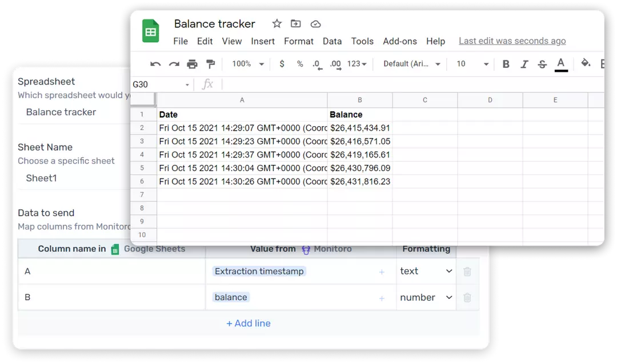Click cell with timestamp 14:29:23

click(242, 141)
